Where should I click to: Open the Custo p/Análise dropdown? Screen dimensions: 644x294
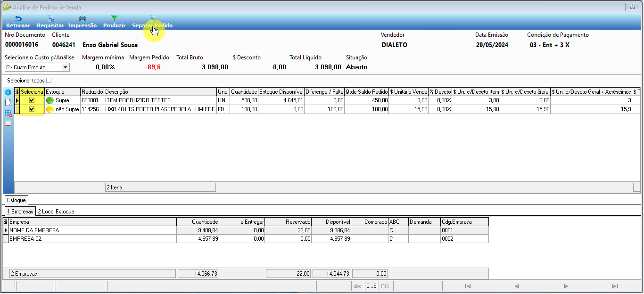tap(66, 67)
